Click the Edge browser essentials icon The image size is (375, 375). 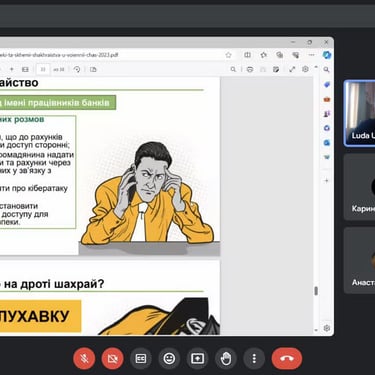[x=296, y=55]
